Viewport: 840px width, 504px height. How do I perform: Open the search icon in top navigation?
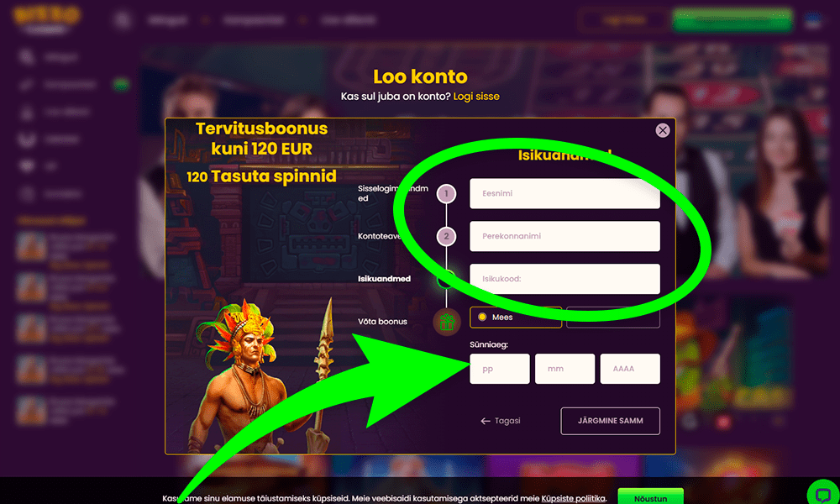(x=122, y=20)
